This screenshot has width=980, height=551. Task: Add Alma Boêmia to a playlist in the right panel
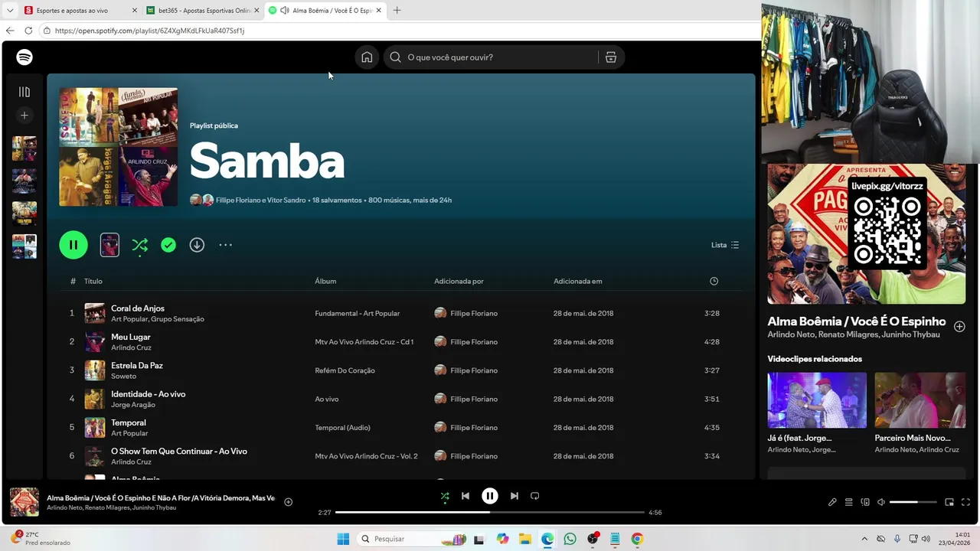coord(959,327)
